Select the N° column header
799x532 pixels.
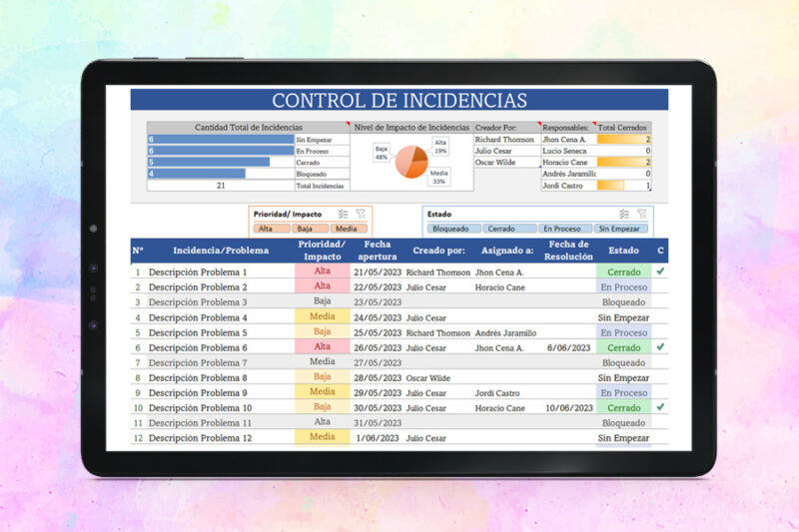(138, 251)
